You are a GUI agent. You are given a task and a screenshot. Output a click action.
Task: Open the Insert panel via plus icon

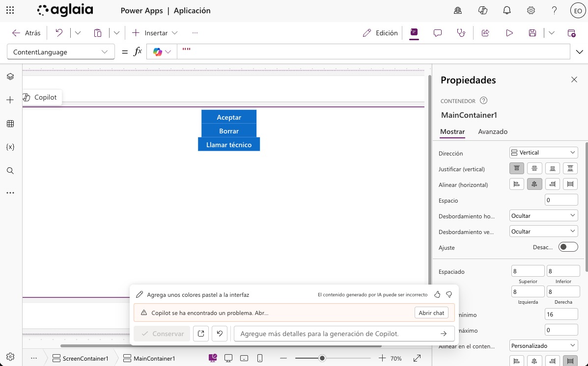pos(10,100)
